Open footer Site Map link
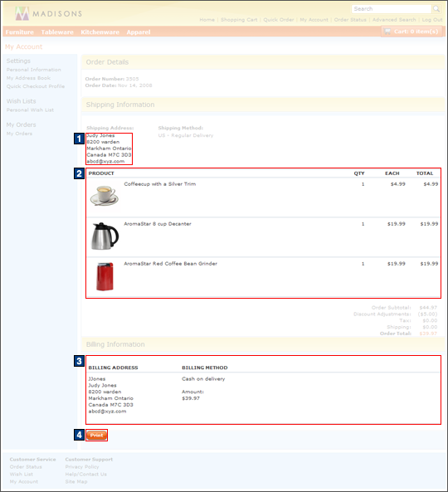 [76, 481]
